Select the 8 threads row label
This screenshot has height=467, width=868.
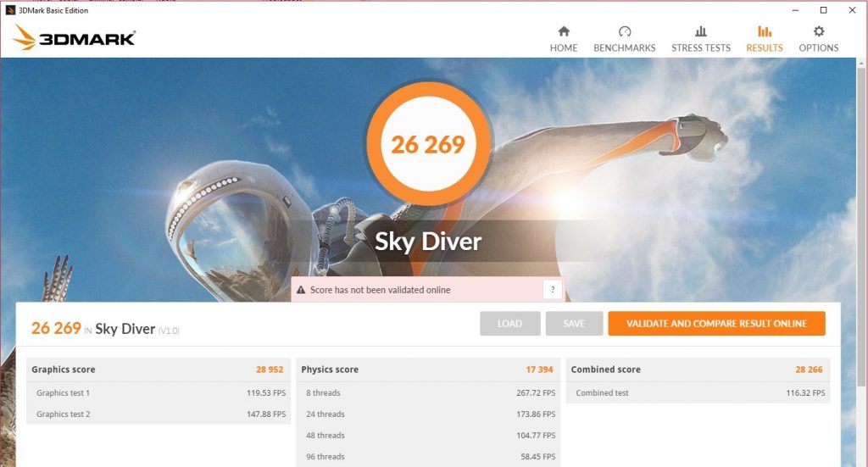(323, 393)
